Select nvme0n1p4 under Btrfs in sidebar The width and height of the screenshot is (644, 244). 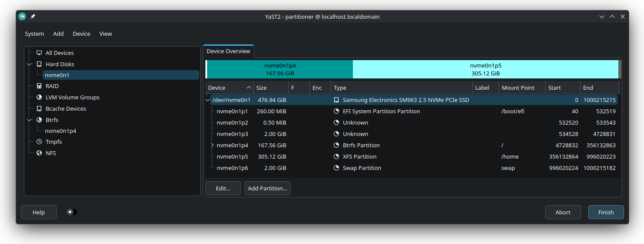(60, 131)
